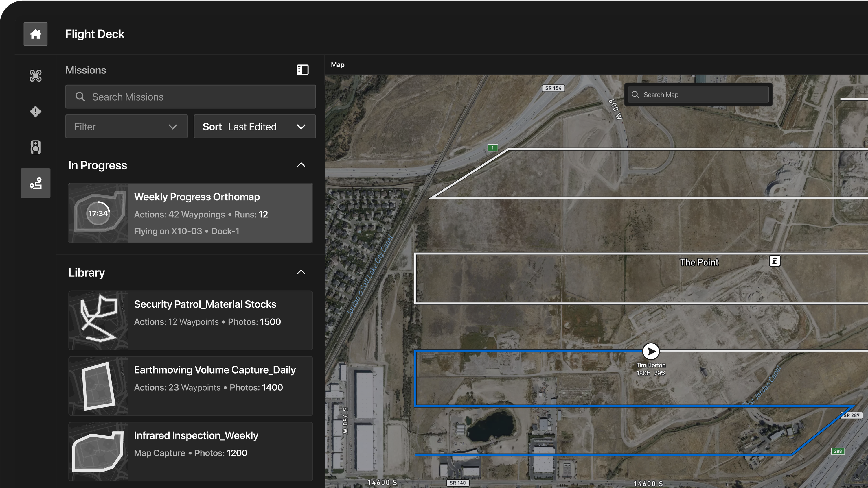Open Earthmoving Volume Capture_Daily mission

coord(190,386)
